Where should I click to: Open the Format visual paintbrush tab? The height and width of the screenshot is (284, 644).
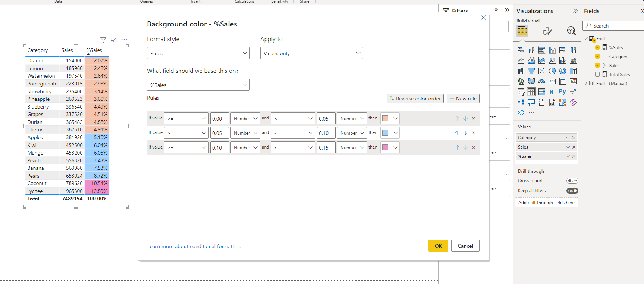pos(547,31)
